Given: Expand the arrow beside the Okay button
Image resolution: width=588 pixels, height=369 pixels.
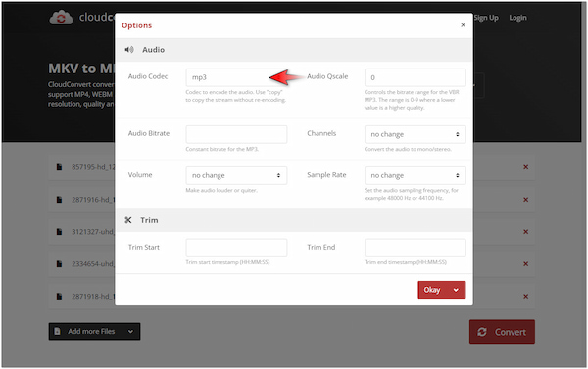Looking at the screenshot, I should coord(456,290).
